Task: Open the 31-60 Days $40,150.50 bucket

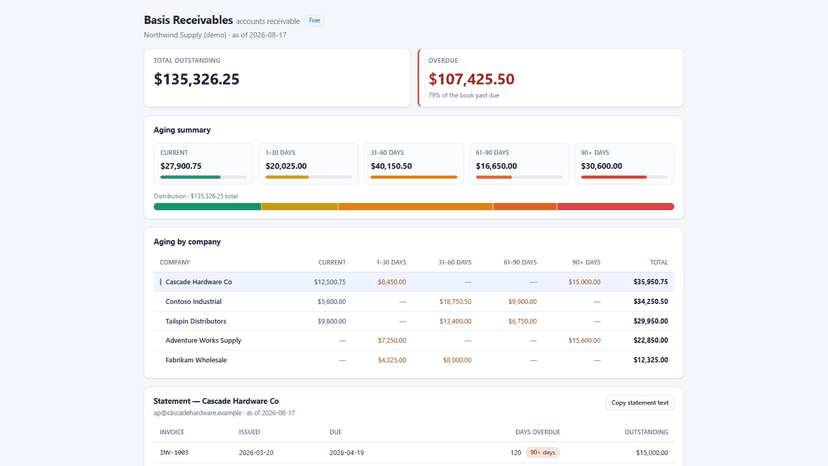Action: click(x=413, y=164)
